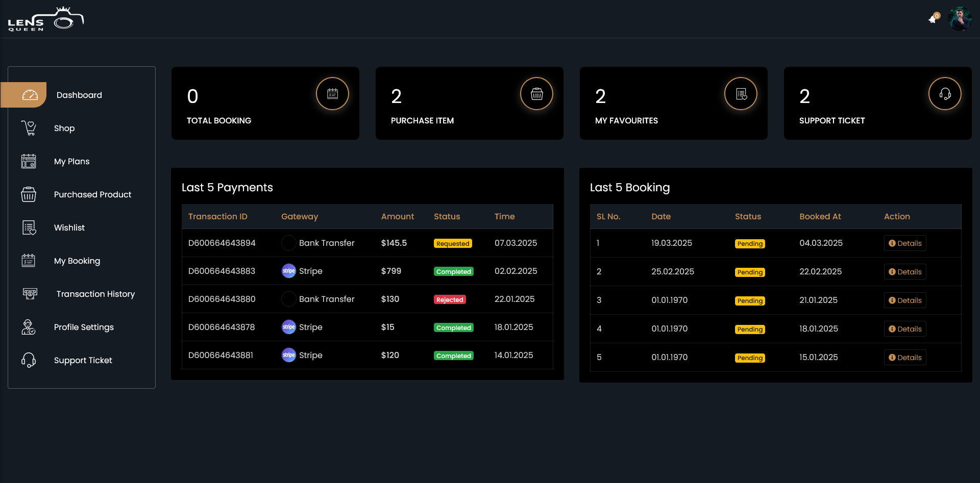This screenshot has width=980, height=483.
Task: Click transaction ID D600664643894
Action: (222, 243)
